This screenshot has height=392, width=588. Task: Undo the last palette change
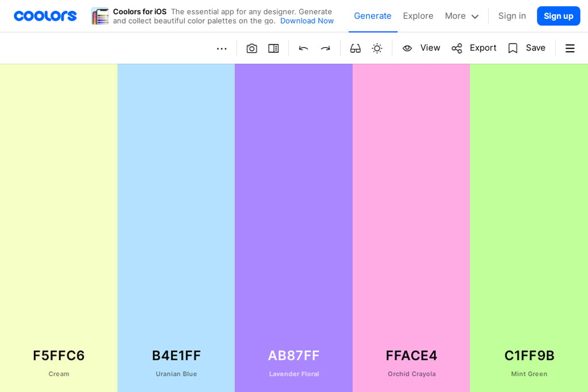(x=303, y=48)
